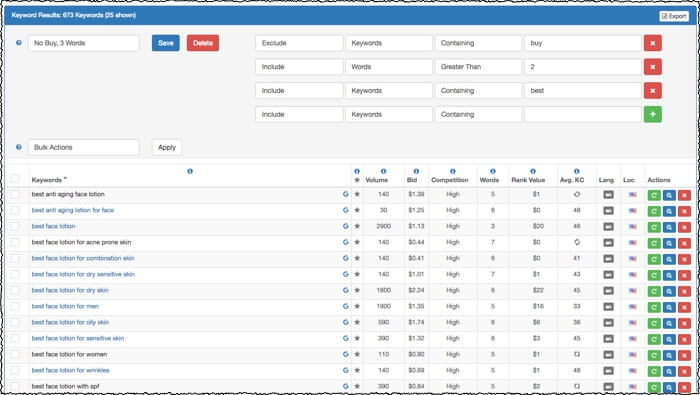This screenshot has height=395, width=700.
Task: Google search icon for 'best anti aging face lotion'
Action: pos(346,194)
